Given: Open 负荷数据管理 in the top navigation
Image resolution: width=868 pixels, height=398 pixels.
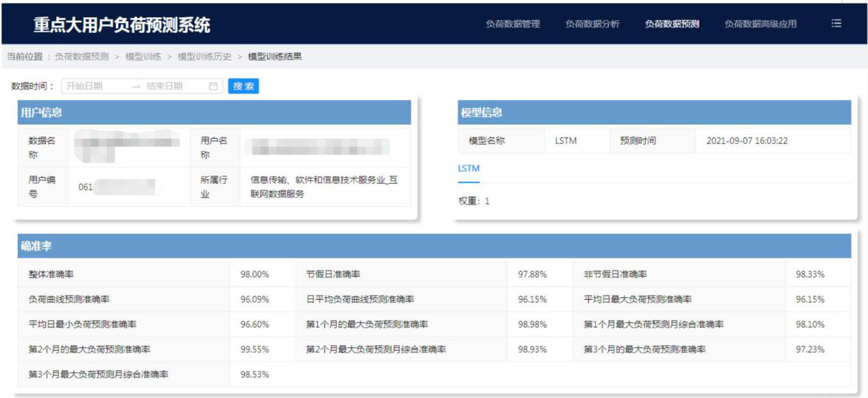Looking at the screenshot, I should click(x=513, y=24).
